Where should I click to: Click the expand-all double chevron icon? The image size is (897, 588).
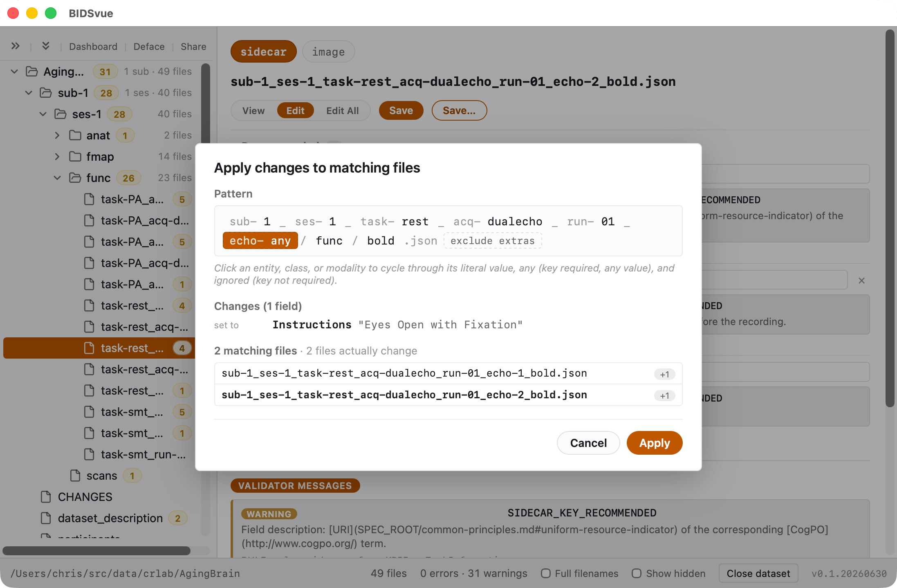tap(15, 46)
